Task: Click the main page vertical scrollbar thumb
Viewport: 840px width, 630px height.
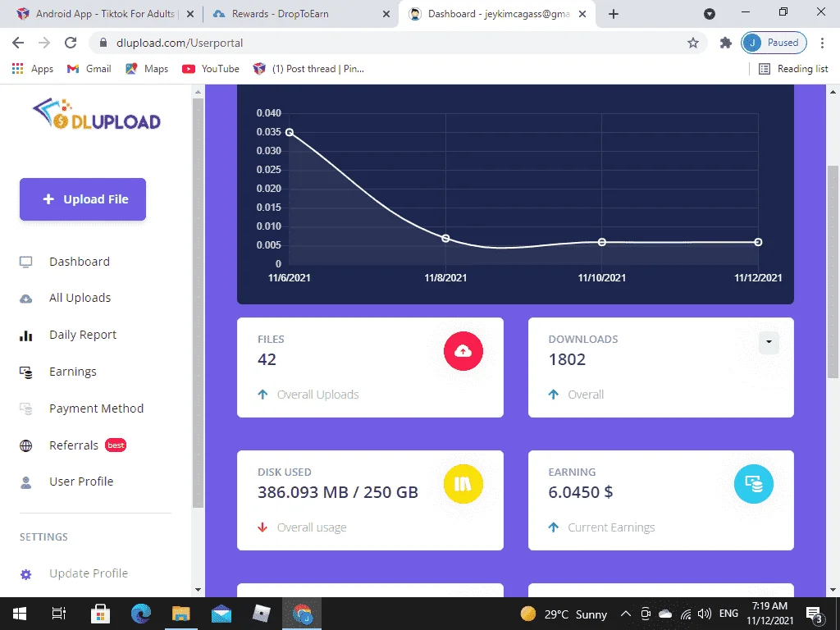Action: point(833,272)
